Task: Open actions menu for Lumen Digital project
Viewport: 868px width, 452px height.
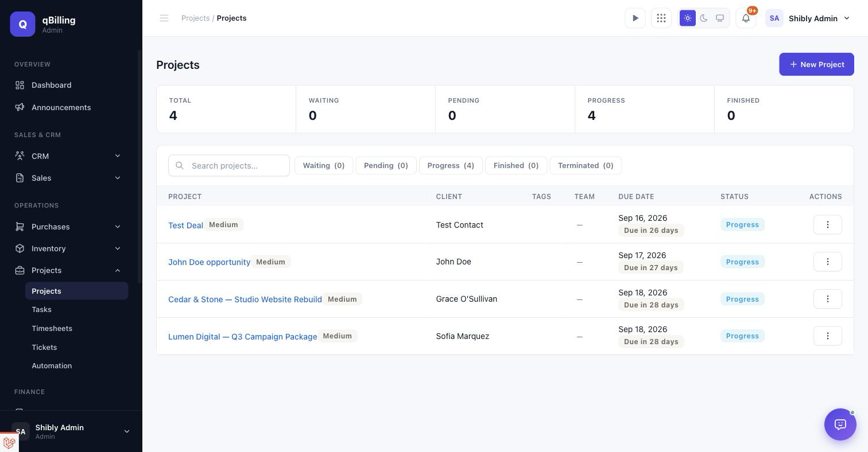Action: pyautogui.click(x=827, y=336)
